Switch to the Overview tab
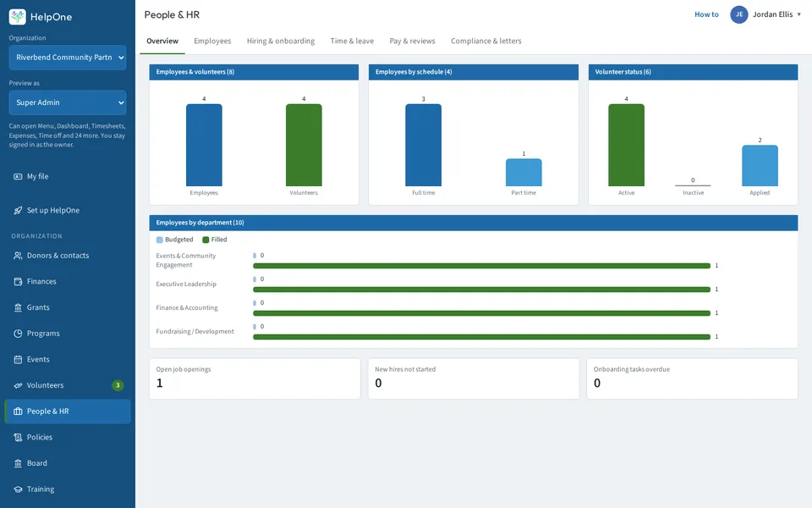 click(x=162, y=41)
